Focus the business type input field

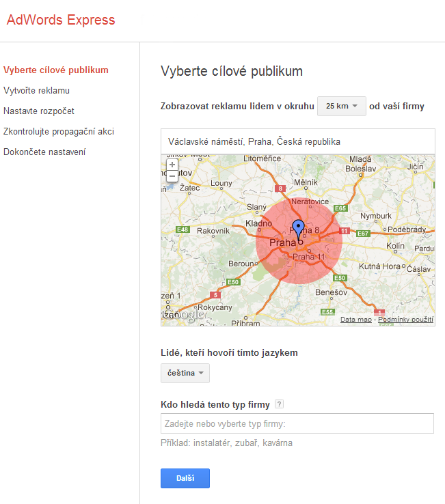coord(297,424)
